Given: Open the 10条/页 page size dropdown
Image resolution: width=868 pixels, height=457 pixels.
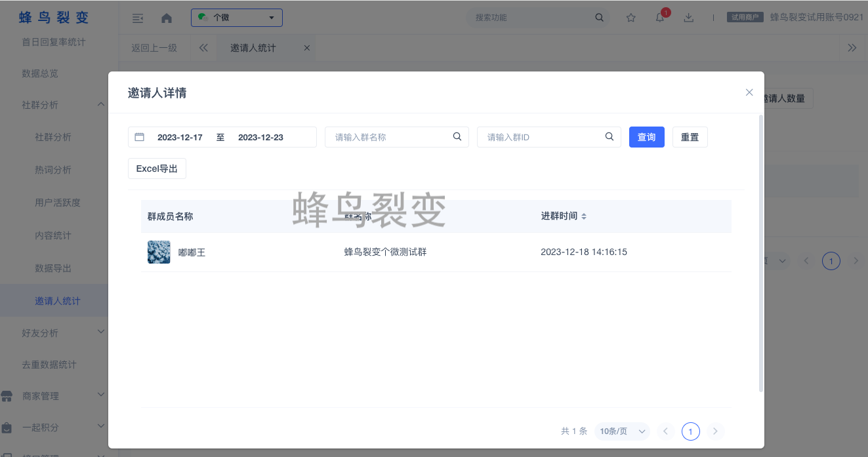Looking at the screenshot, I should click(622, 431).
